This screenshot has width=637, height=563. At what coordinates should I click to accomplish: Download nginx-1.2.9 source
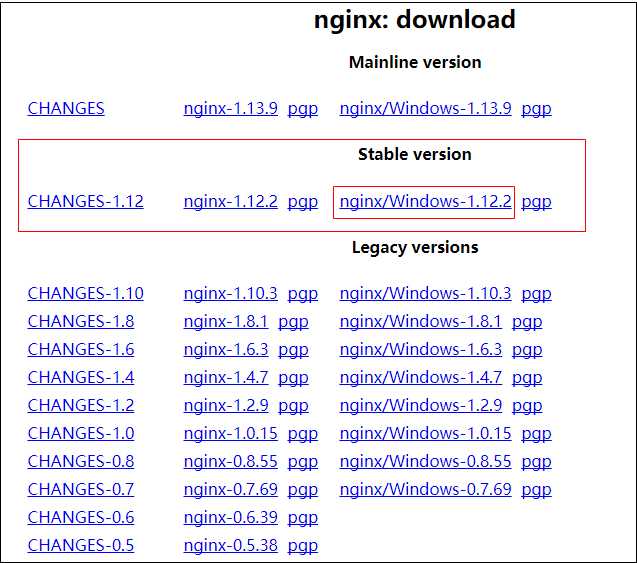(x=226, y=405)
